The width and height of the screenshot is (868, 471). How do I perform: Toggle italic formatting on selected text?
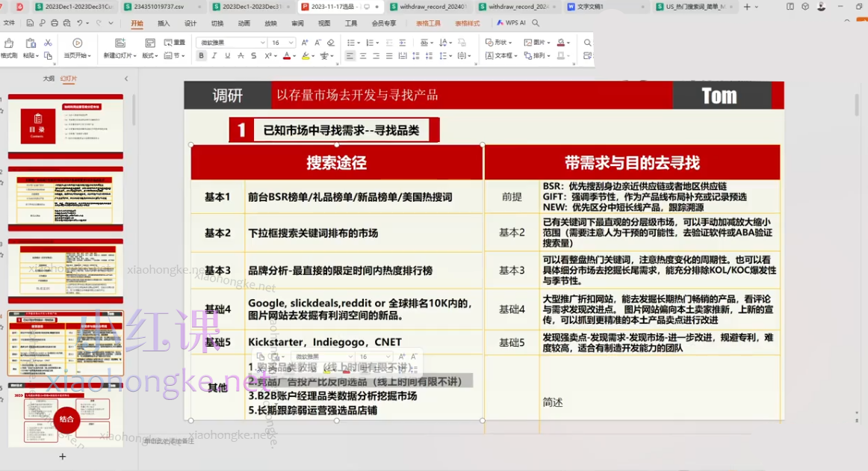coord(214,55)
